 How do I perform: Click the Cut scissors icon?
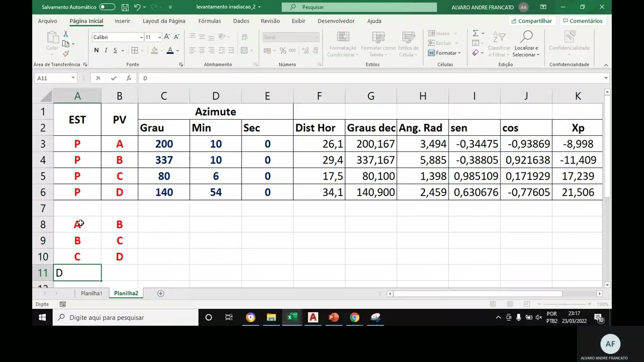click(65, 34)
